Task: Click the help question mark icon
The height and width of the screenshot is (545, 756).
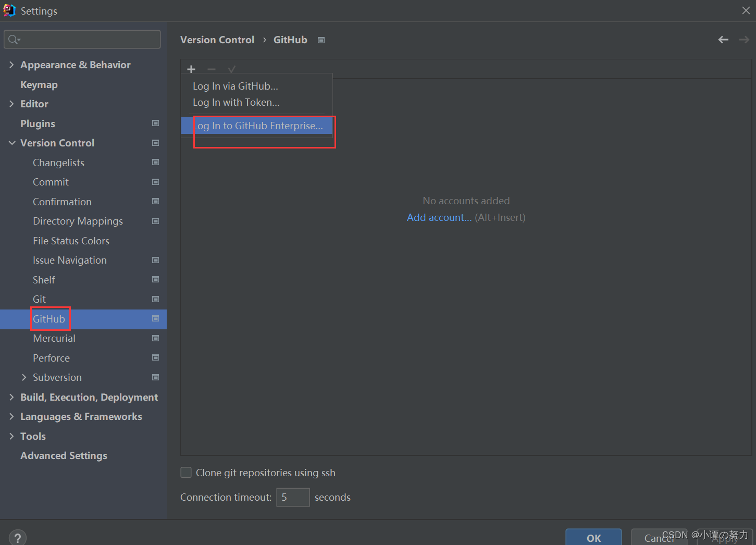Action: coord(18,538)
